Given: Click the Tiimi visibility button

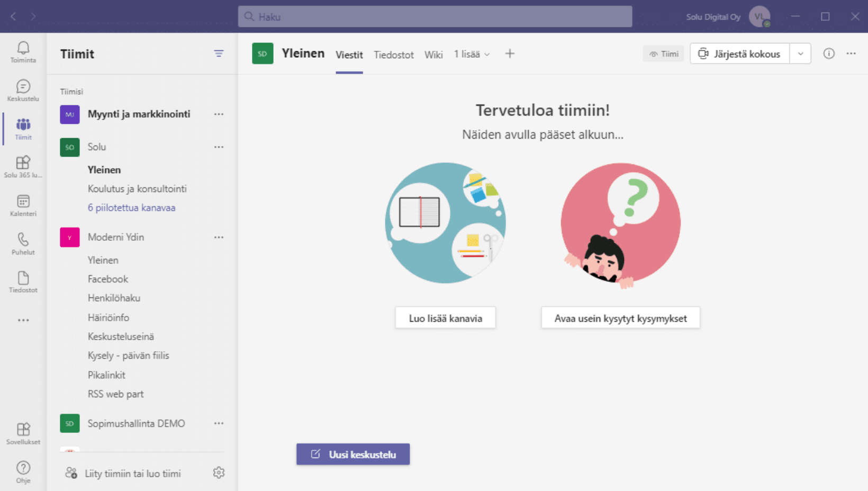Looking at the screenshot, I should [x=664, y=53].
